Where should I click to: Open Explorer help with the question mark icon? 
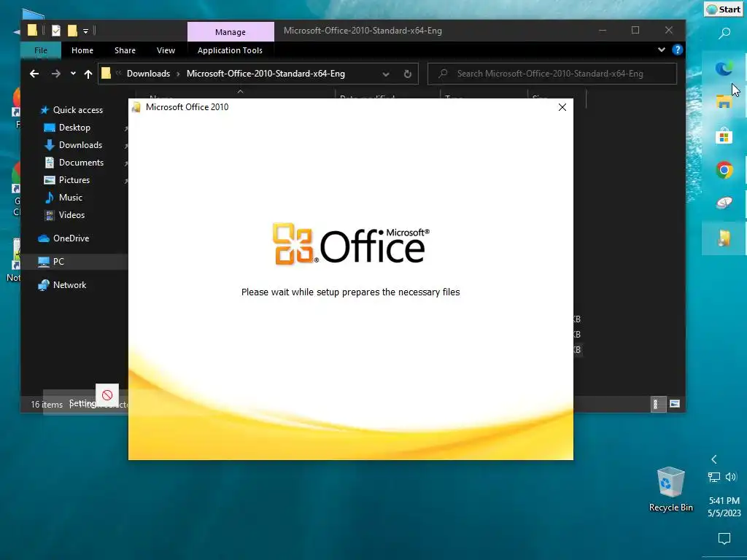tap(677, 50)
